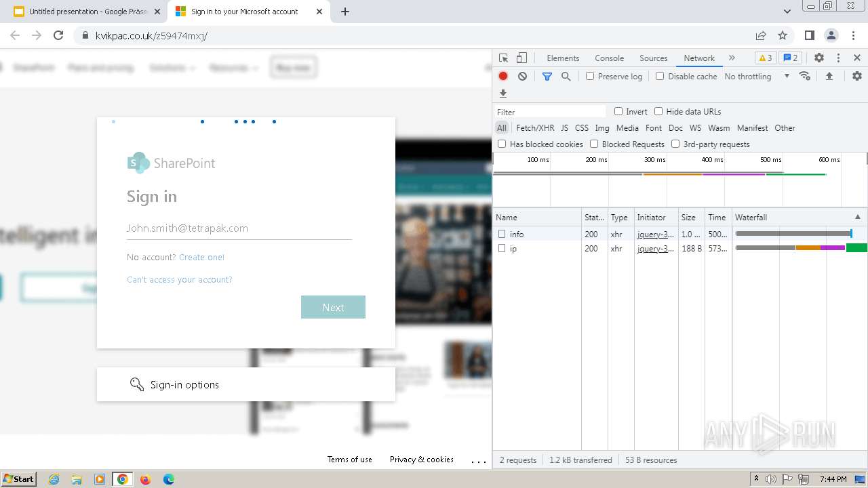Viewport: 868px width, 488px height.
Task: Open the tab search dropdown arrow
Action: point(787,12)
